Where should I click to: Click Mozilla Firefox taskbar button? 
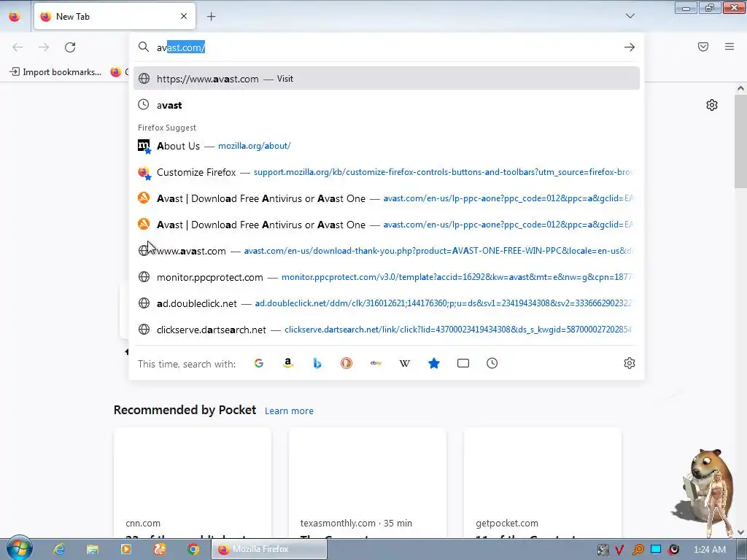[269, 549]
